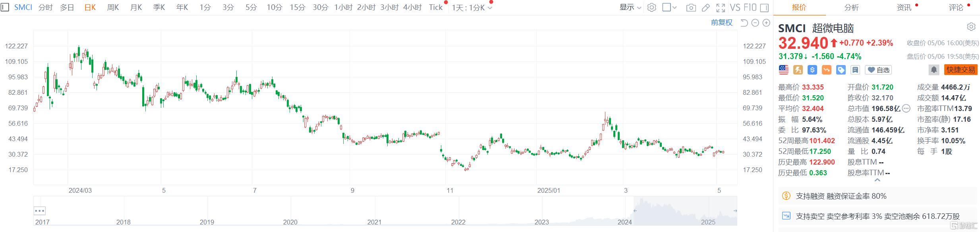Click the 快捷交易 quick trade button
This screenshot has height=232, width=980.
961,70
